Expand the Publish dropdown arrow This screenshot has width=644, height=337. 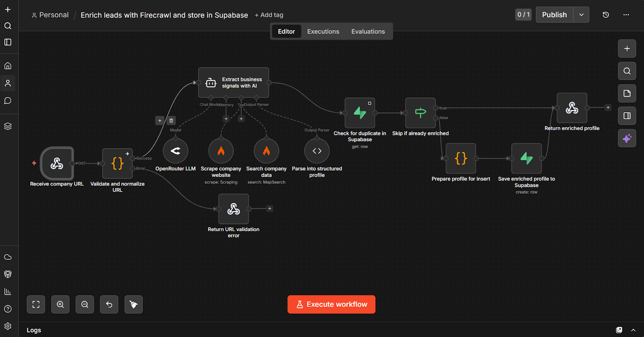[x=581, y=15]
